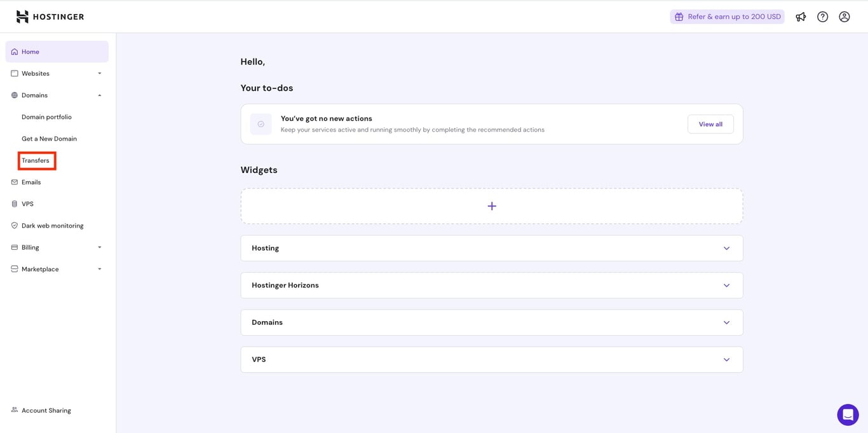
Task: Expand the Websites sidebar menu
Action: coord(36,73)
